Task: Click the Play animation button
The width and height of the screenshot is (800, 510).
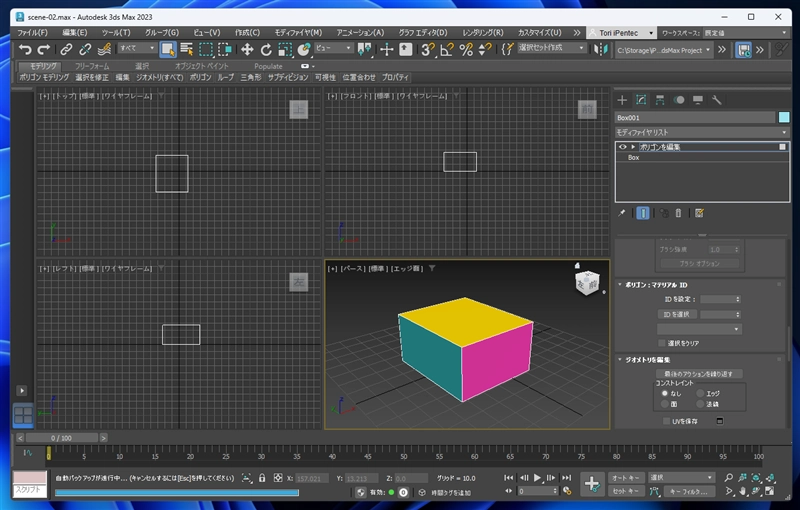Action: pyautogui.click(x=537, y=478)
